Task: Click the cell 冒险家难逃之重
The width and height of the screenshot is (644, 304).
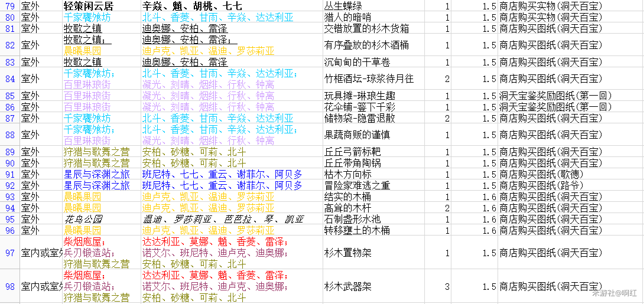Action: coord(373,185)
